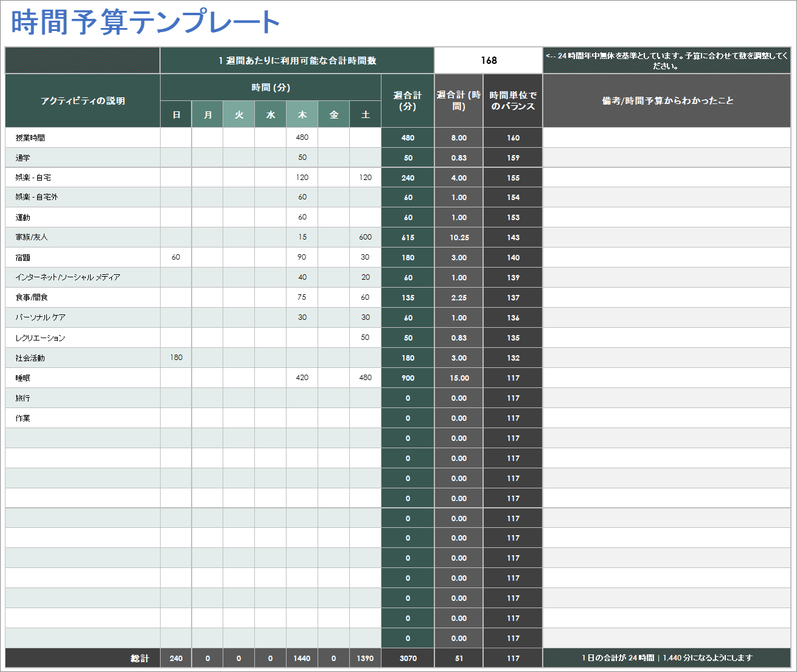Select the 火 day column header
Image resolution: width=797 pixels, height=672 pixels.
pyautogui.click(x=239, y=114)
